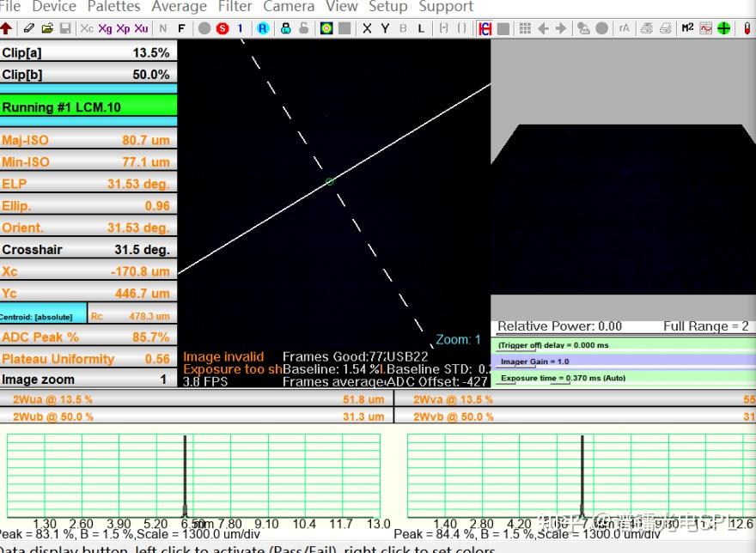Click the open folder icon
Screen dimensions: 756x553
[x=47, y=28]
